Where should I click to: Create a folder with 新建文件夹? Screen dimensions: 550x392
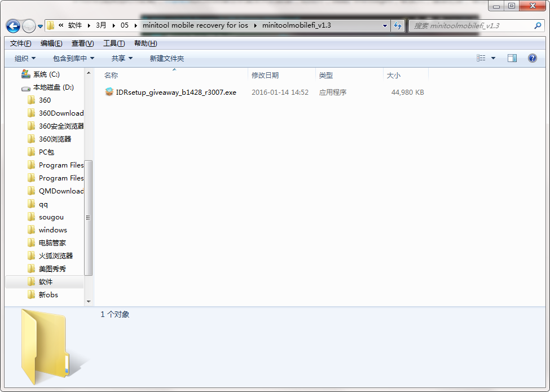(x=166, y=58)
